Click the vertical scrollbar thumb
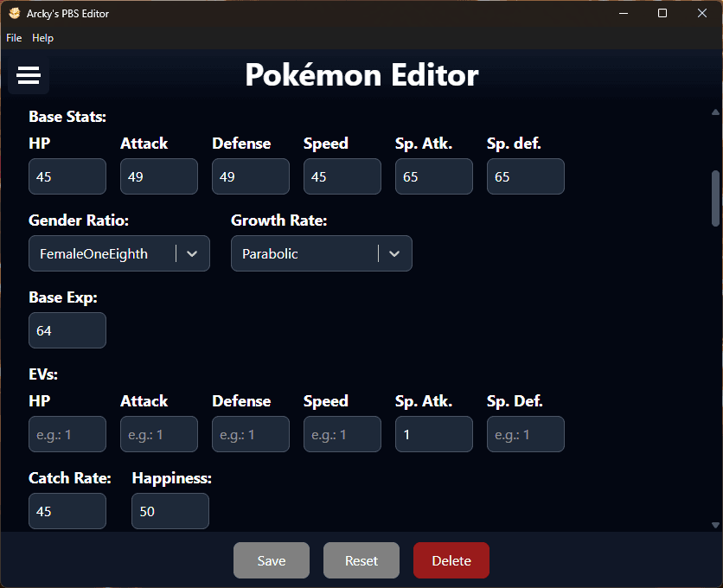This screenshot has height=588, width=723. click(715, 197)
